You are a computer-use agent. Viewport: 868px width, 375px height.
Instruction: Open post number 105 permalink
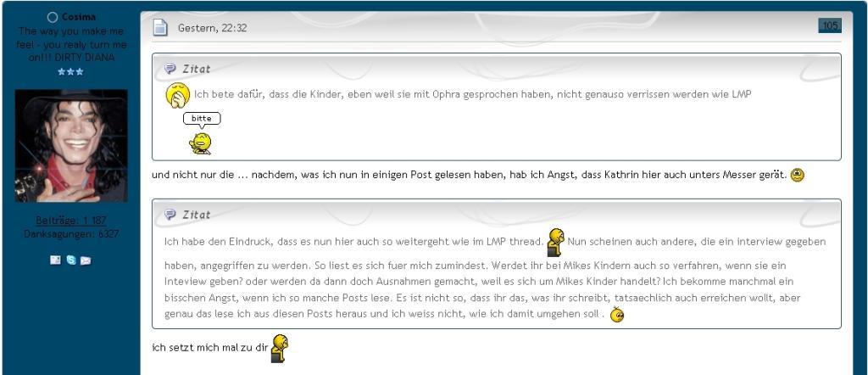pos(830,25)
